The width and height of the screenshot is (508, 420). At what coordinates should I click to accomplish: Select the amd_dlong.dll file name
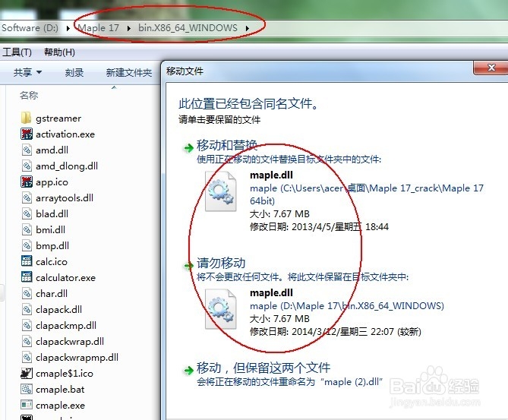67,166
